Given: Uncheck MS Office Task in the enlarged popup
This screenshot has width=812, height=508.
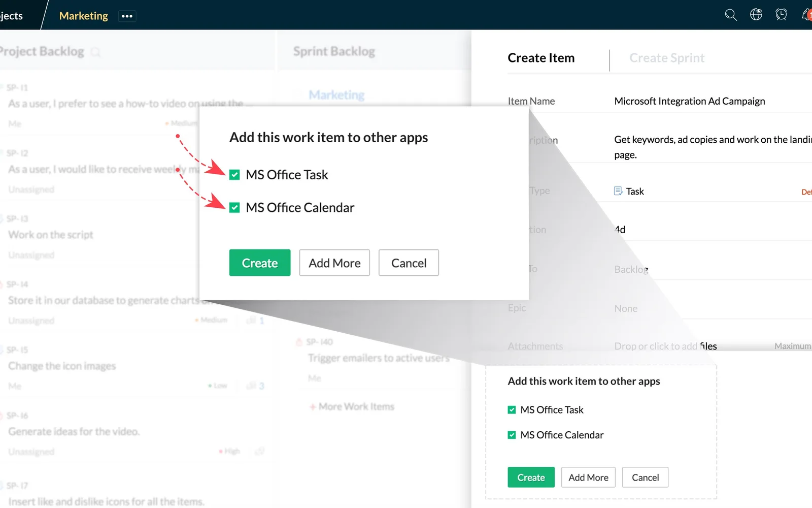Looking at the screenshot, I should click(234, 175).
